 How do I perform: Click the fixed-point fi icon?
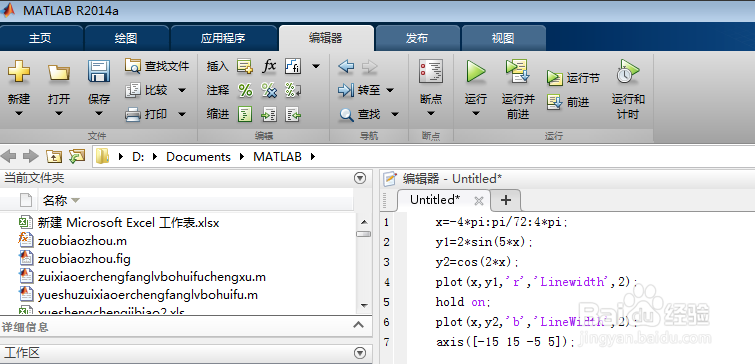pyautogui.click(x=293, y=66)
